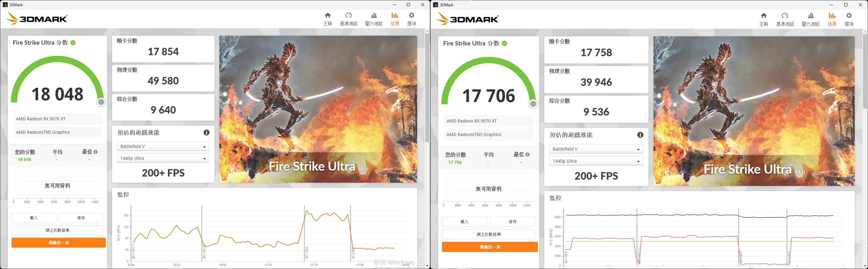Open Benchmarks icon in right window
868x269 pixels.
point(785,16)
